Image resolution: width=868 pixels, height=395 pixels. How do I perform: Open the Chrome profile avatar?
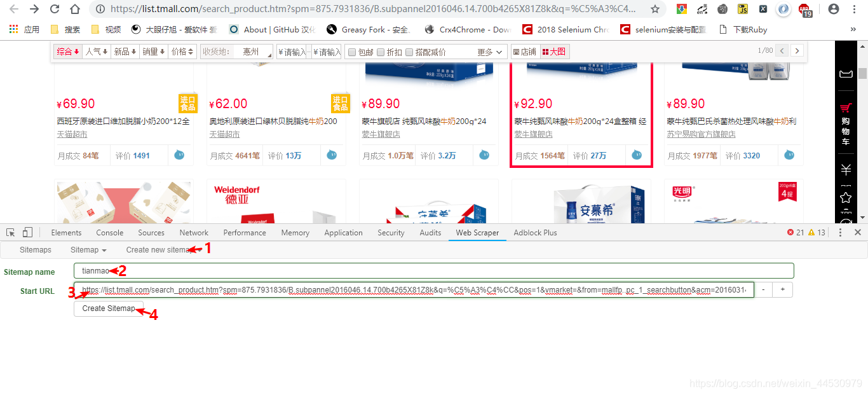point(834,9)
